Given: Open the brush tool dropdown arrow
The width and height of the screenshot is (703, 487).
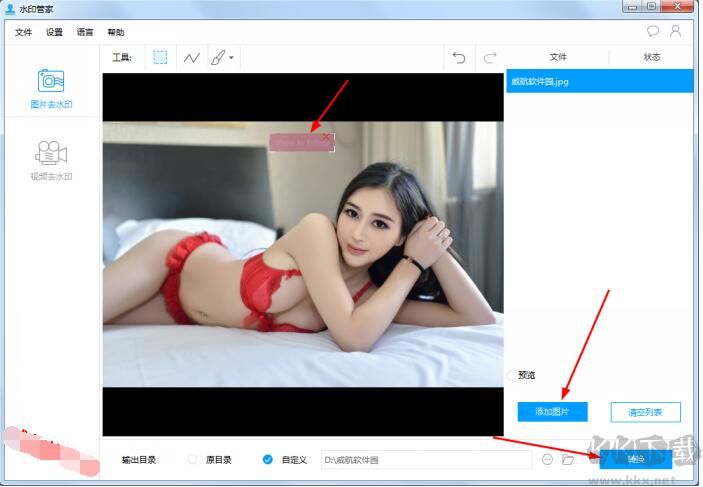Looking at the screenshot, I should tap(232, 58).
